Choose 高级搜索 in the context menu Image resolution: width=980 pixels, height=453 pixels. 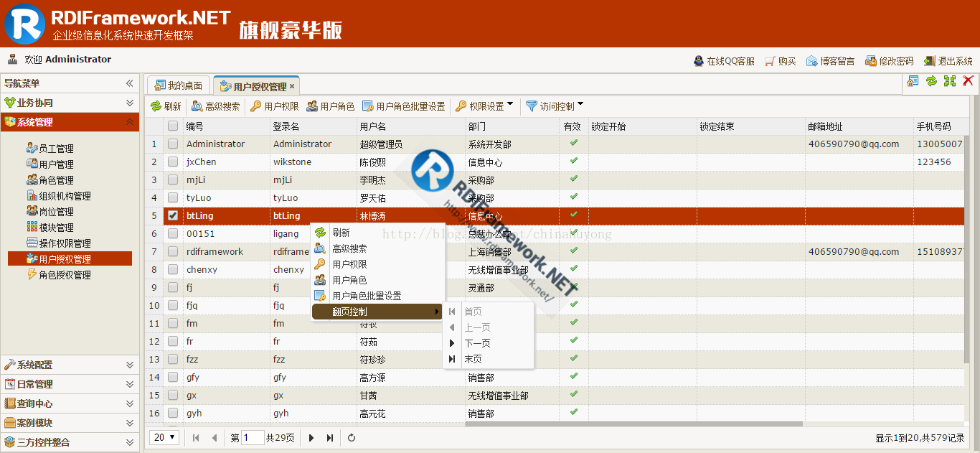pos(377,248)
